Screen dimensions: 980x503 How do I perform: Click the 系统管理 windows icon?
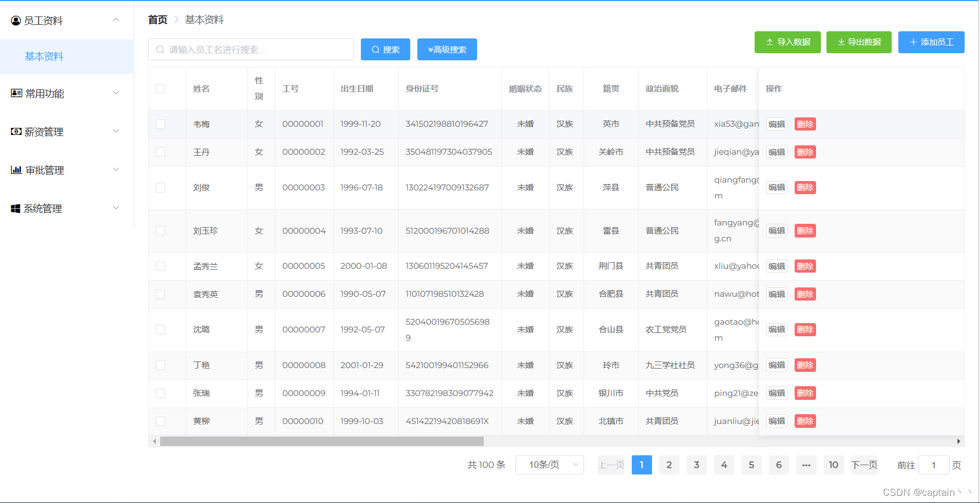pyautogui.click(x=16, y=208)
